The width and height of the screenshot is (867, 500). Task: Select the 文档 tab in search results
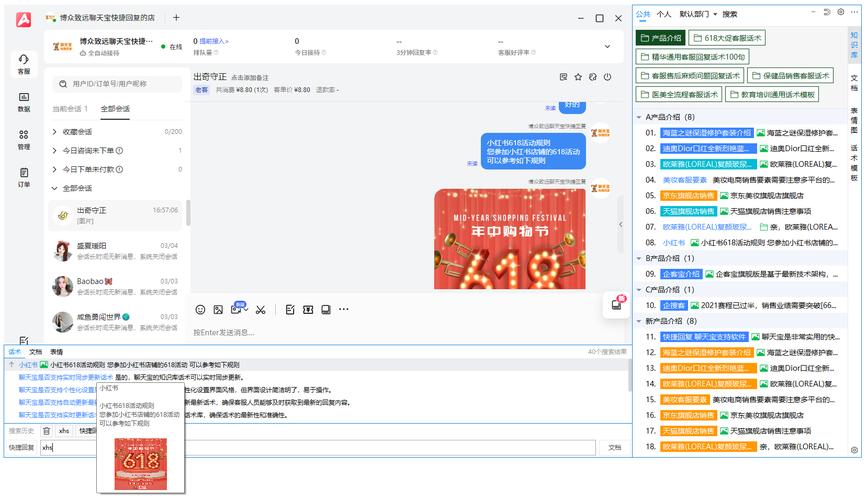pos(35,352)
